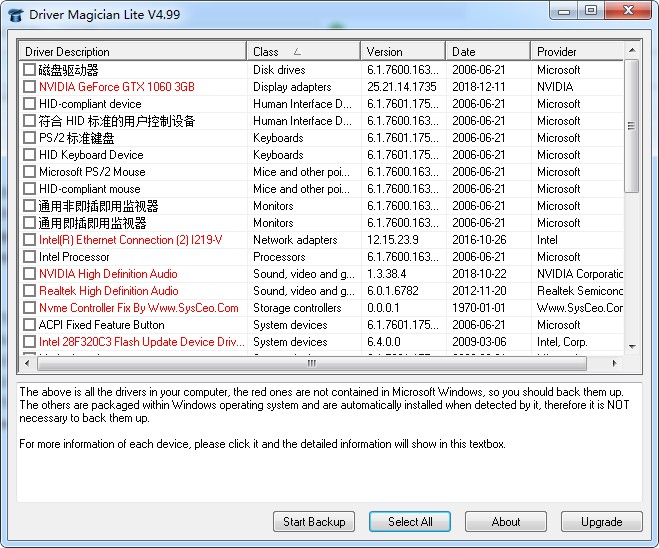This screenshot has width=659, height=548.
Task: Click the Version column header
Action: [x=402, y=52]
